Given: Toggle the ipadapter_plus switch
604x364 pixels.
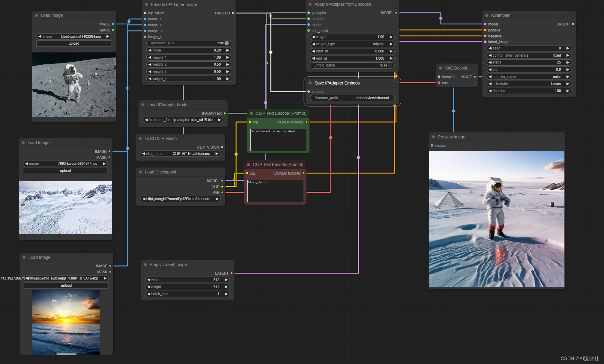Looking at the screenshot, I should pyautogui.click(x=227, y=43).
